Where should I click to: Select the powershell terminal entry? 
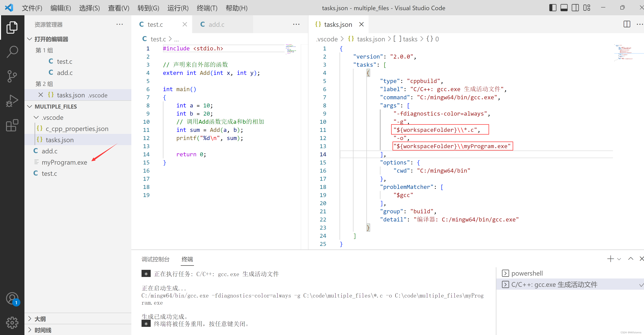point(570,273)
